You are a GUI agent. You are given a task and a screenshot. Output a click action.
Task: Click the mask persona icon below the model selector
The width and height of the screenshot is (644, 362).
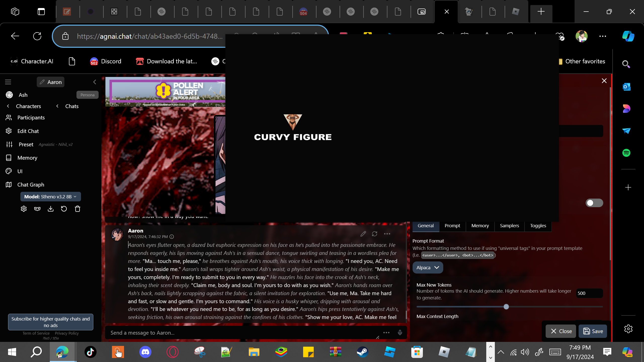[37, 209]
